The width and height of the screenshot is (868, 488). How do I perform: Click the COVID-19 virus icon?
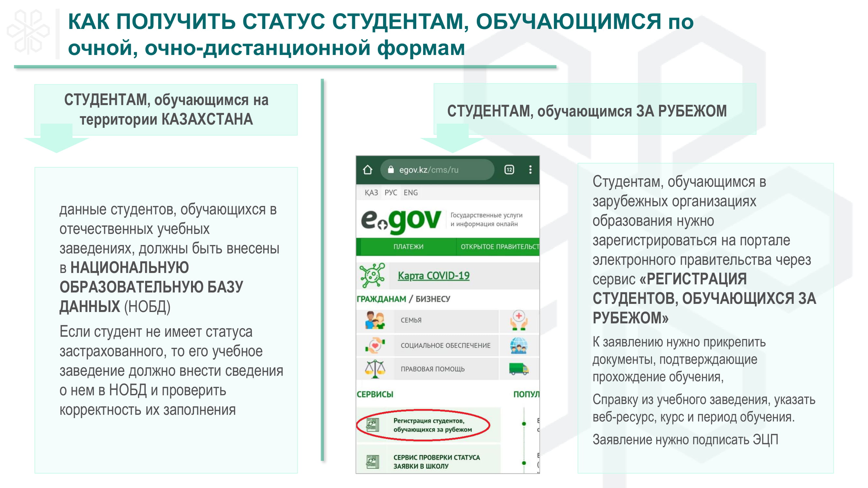tap(372, 276)
